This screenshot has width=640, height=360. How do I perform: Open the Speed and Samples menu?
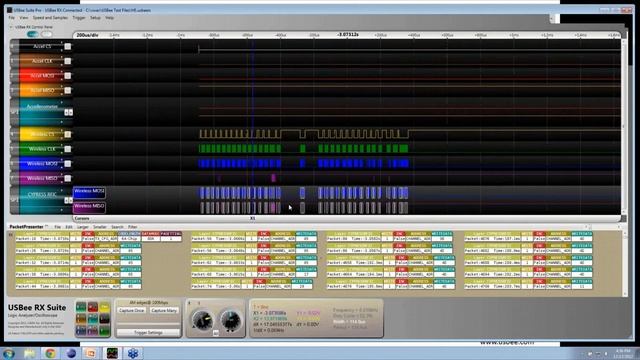tap(50, 18)
